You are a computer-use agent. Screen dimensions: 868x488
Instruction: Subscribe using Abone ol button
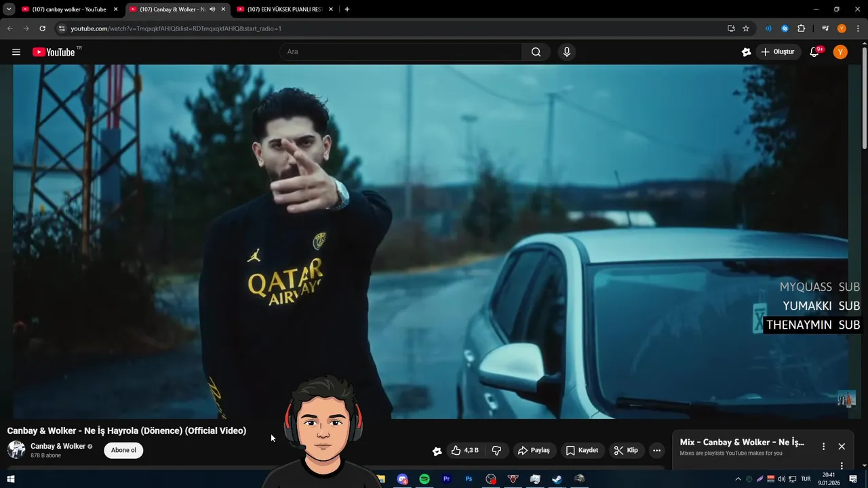(123, 450)
